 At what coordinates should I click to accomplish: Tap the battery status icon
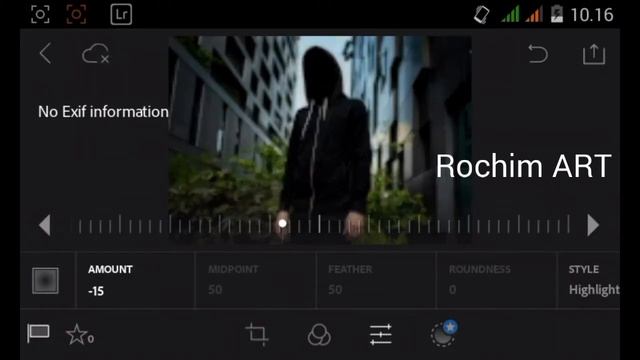[557, 14]
